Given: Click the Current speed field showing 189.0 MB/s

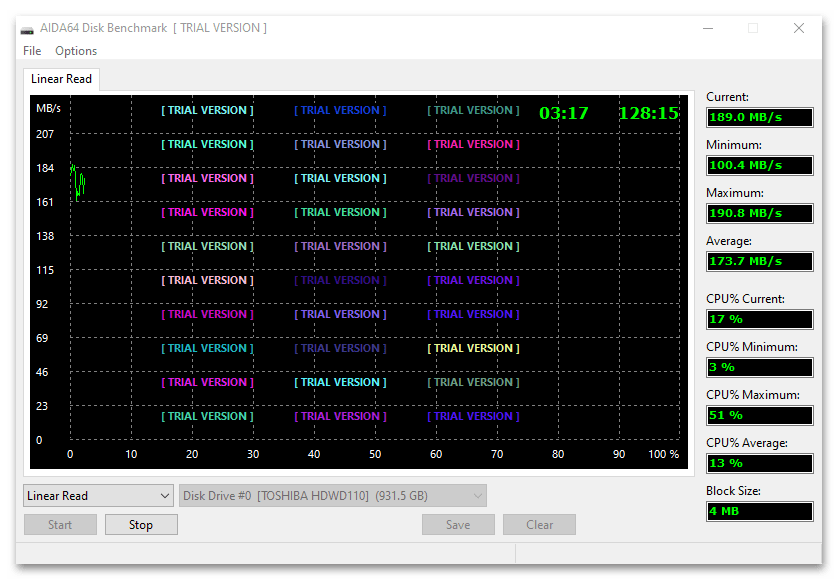Looking at the screenshot, I should 759,117.
